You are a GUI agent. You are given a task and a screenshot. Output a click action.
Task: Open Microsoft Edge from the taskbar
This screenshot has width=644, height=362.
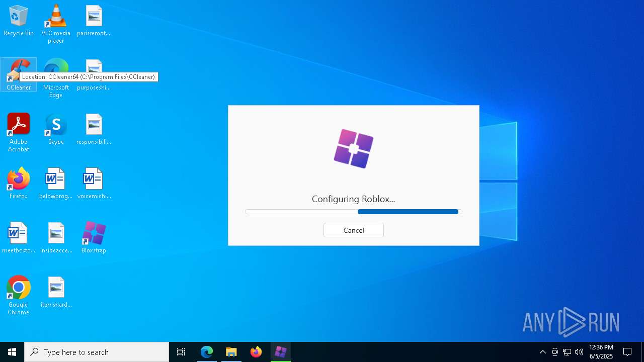207,352
